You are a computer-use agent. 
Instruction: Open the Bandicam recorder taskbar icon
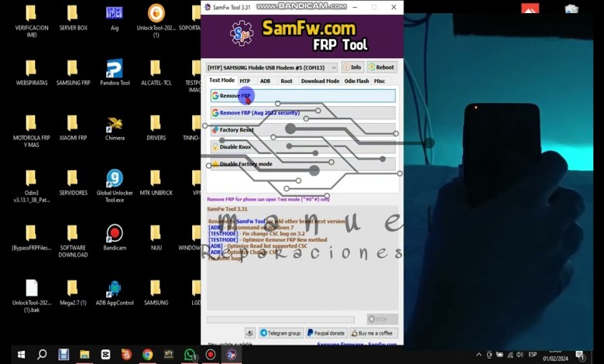(211, 355)
